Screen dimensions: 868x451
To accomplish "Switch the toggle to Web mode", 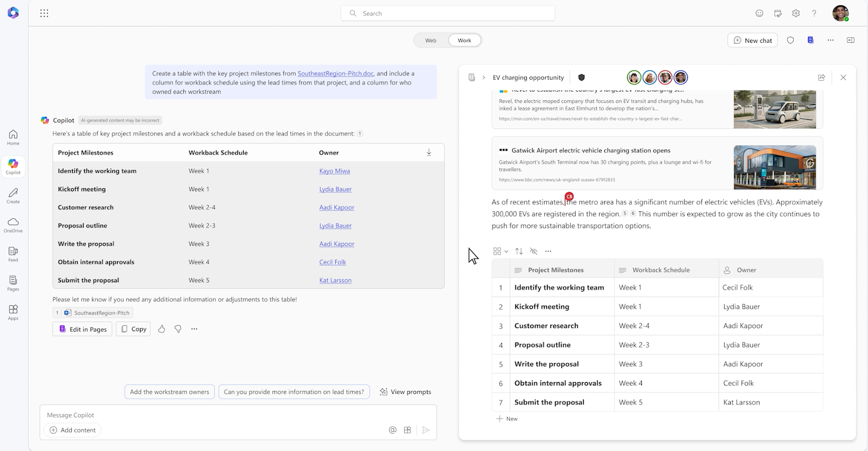I will tap(431, 40).
